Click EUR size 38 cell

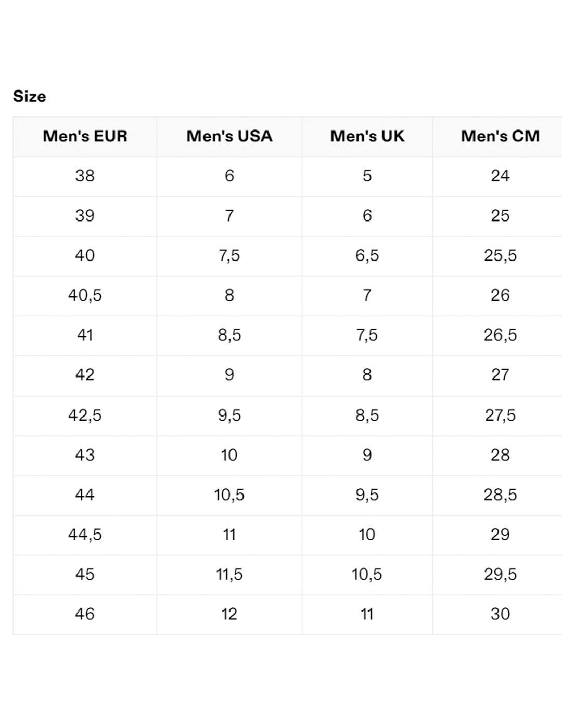tap(85, 176)
